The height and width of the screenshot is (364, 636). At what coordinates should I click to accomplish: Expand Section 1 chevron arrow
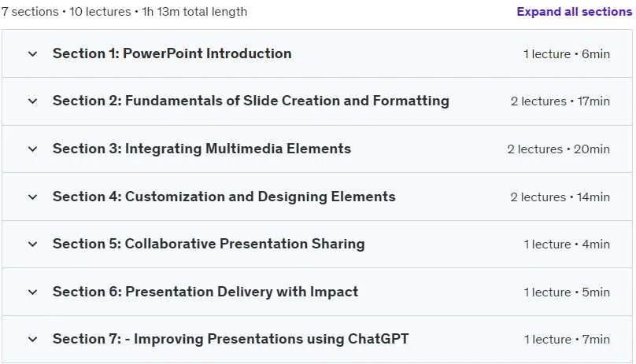(32, 54)
